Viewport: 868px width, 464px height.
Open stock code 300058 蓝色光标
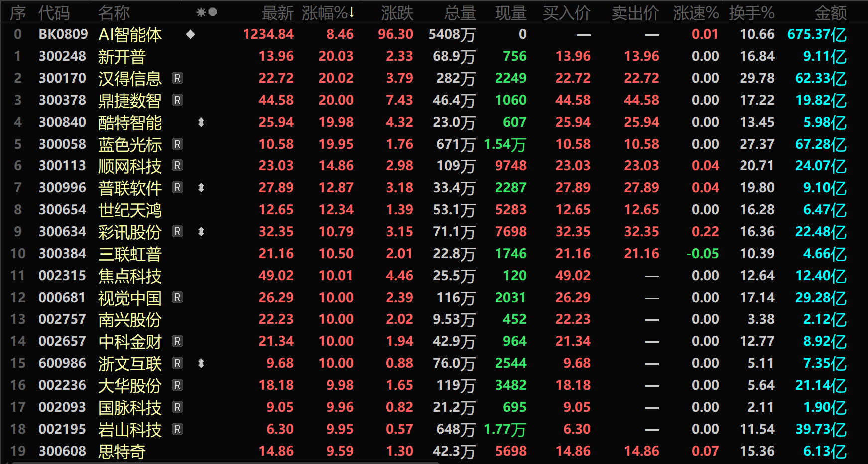62,144
